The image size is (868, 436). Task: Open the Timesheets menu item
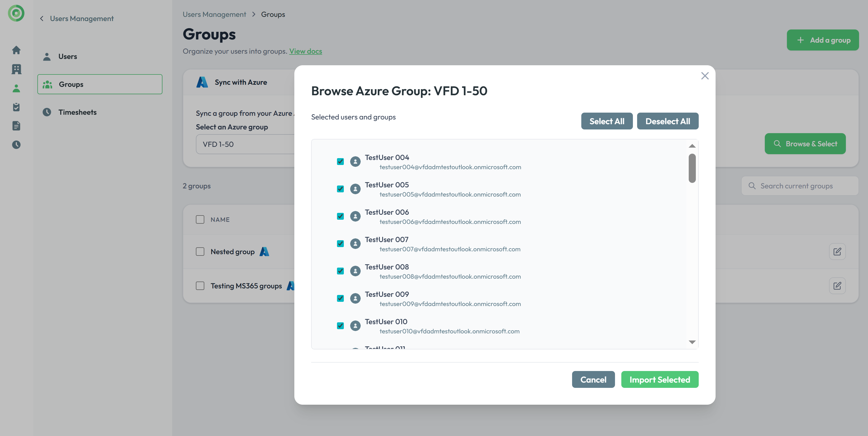(77, 112)
